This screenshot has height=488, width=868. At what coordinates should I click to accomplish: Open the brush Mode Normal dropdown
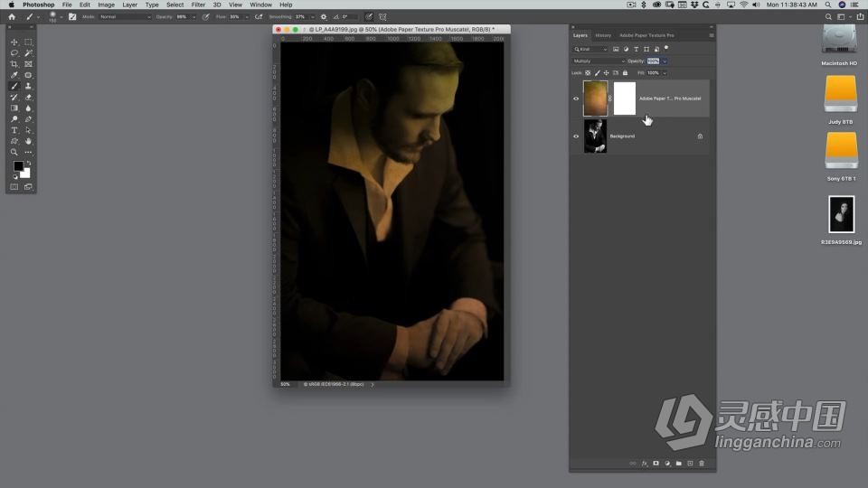click(x=125, y=17)
